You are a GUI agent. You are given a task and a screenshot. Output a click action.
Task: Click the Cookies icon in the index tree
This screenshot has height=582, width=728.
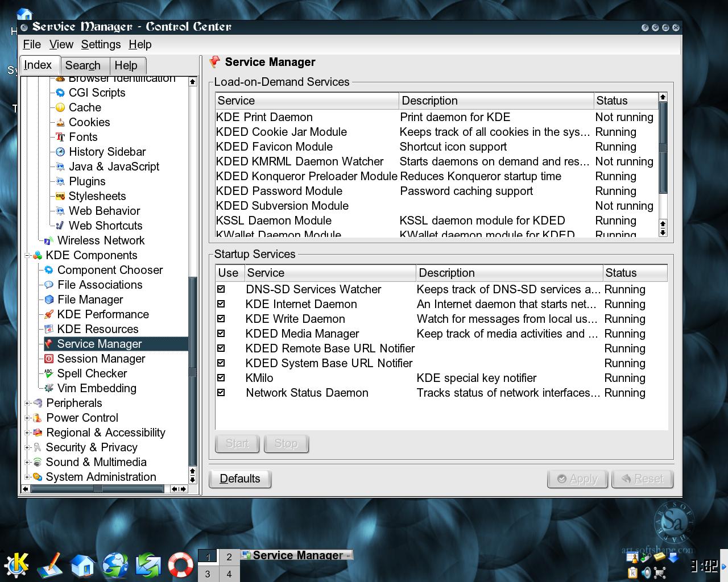(x=60, y=122)
